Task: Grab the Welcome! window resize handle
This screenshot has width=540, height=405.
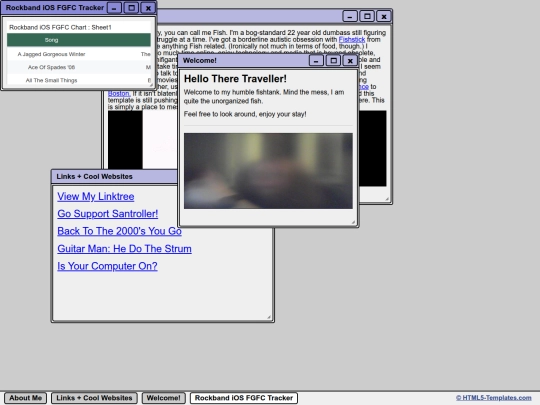Action: pyautogui.click(x=353, y=222)
